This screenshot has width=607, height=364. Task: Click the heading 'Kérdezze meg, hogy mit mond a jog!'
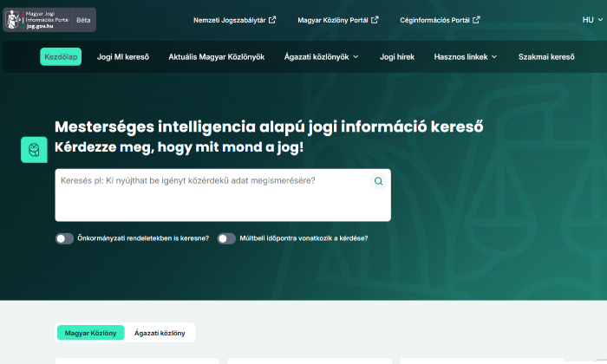point(179,147)
